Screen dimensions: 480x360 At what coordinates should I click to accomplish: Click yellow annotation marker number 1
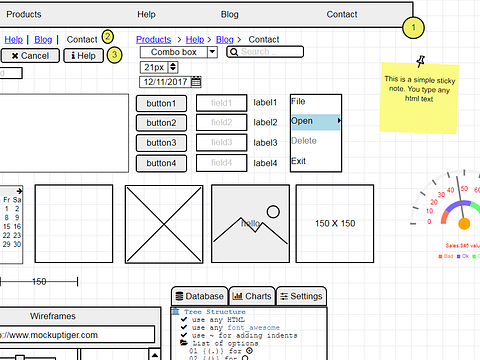pyautogui.click(x=413, y=28)
